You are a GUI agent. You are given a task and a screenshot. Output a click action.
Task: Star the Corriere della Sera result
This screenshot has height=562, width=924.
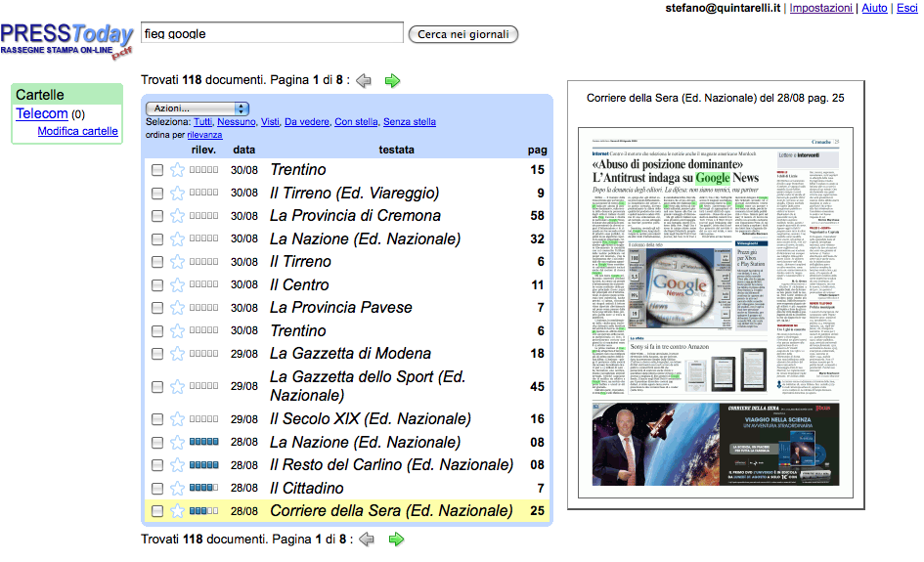coord(177,511)
